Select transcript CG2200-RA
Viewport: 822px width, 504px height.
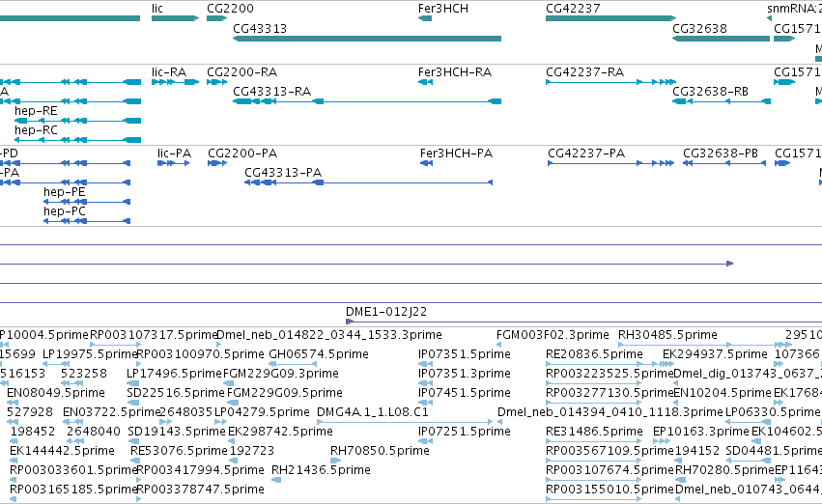217,82
